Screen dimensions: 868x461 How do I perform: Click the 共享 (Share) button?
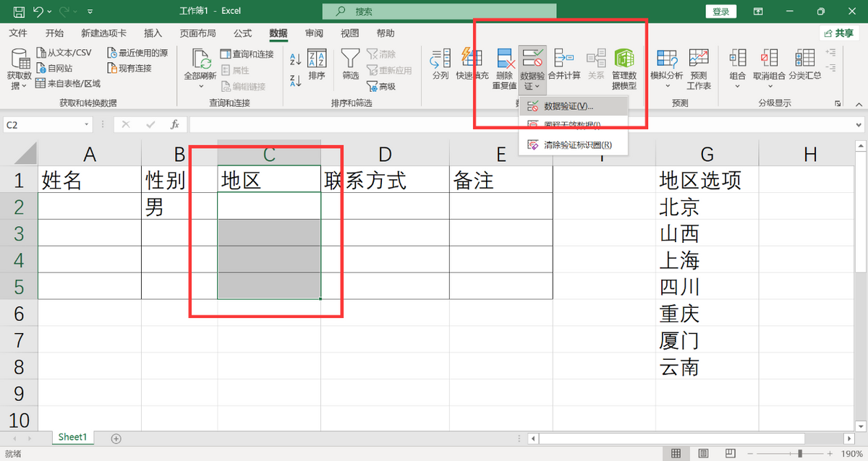(839, 33)
